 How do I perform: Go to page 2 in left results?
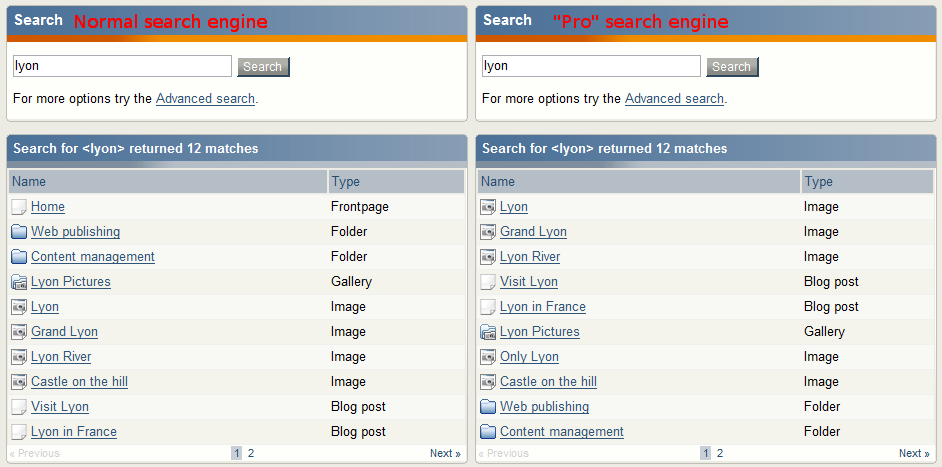tap(251, 453)
